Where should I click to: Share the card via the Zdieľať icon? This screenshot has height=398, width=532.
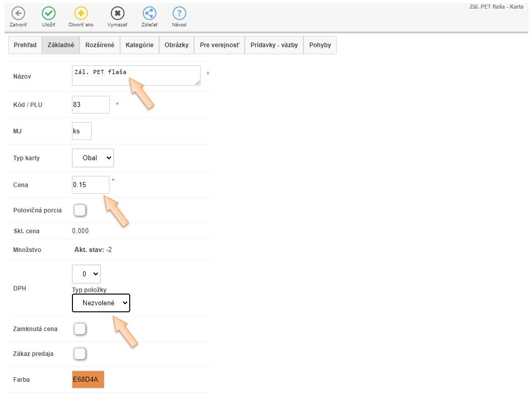point(149,14)
